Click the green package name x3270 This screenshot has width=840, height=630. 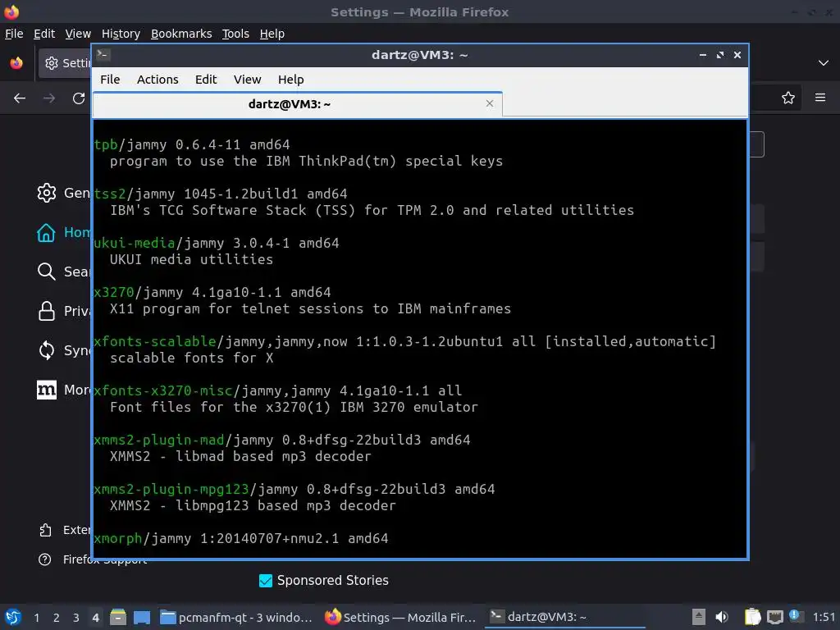pyautogui.click(x=113, y=293)
